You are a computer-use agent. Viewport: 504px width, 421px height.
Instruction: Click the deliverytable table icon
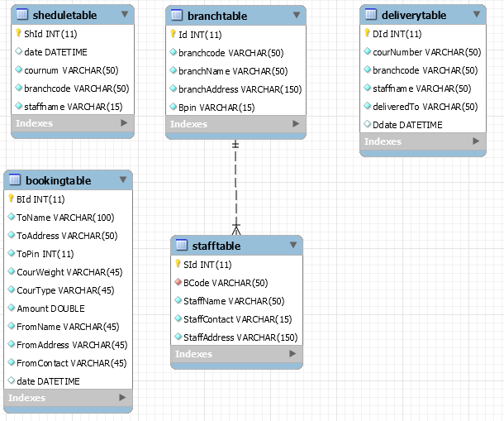[x=371, y=16]
